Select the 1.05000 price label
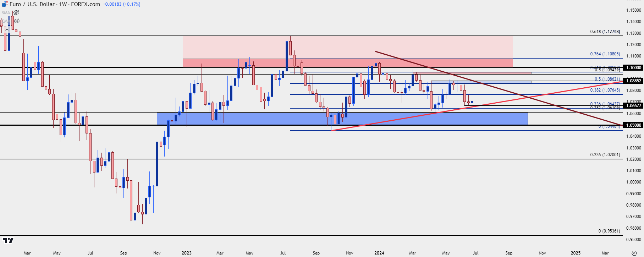 pos(633,125)
